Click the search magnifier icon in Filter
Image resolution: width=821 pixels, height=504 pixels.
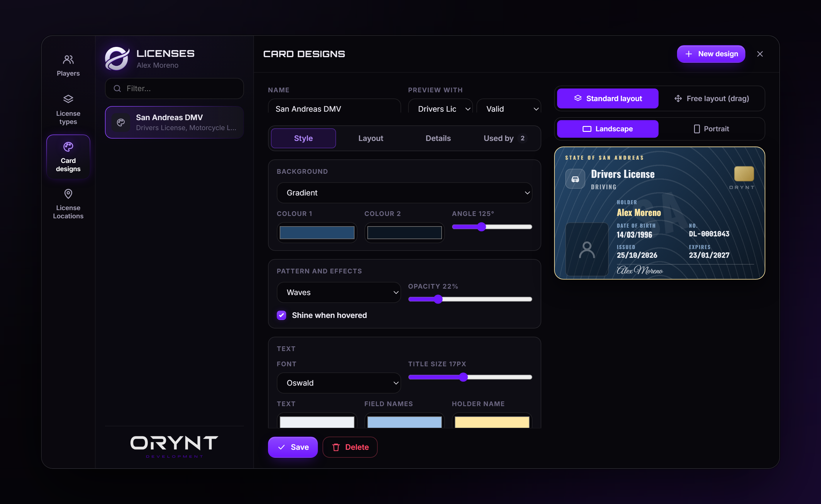tap(117, 88)
